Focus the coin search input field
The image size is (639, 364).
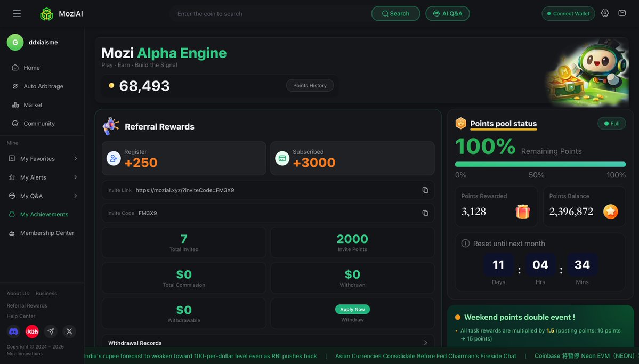pyautogui.click(x=269, y=13)
